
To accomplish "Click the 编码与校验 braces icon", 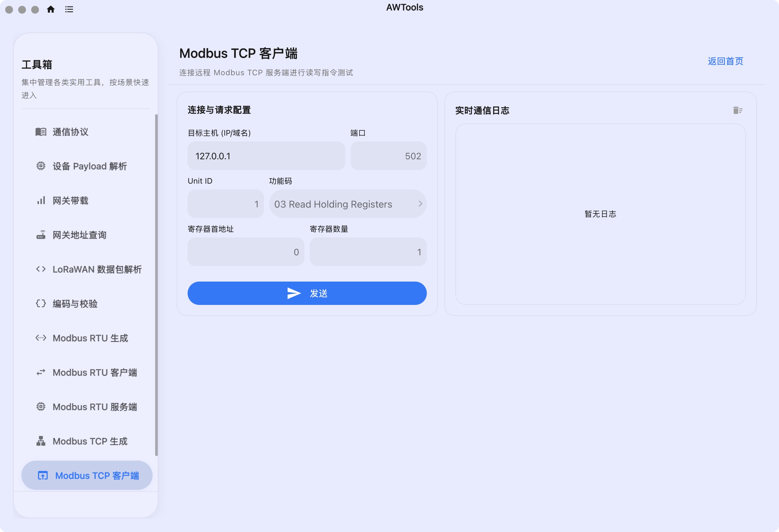I will tap(41, 304).
